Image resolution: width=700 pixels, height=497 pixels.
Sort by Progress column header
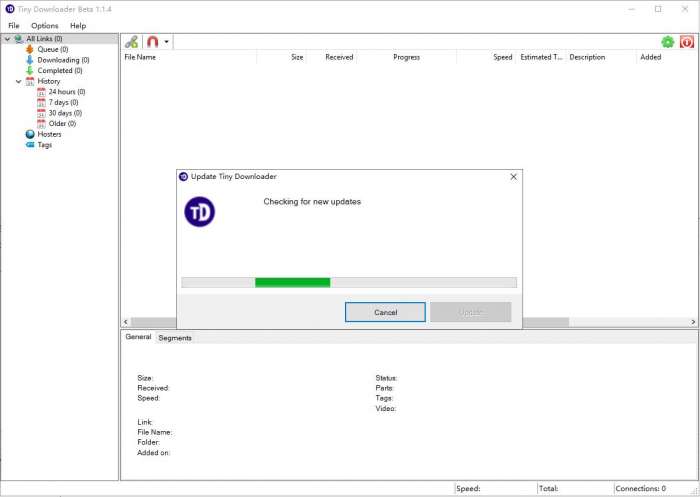[407, 57]
